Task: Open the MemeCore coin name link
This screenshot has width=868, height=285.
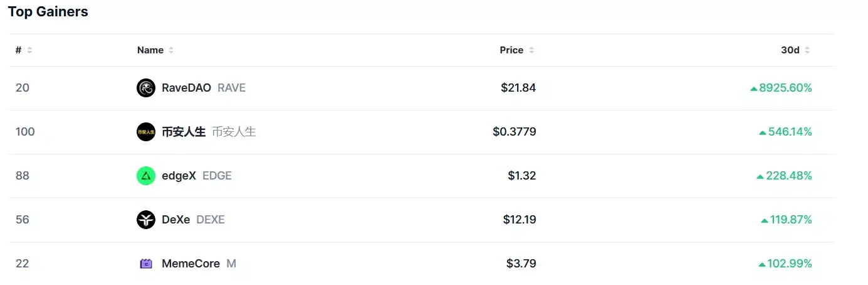Action: (191, 264)
